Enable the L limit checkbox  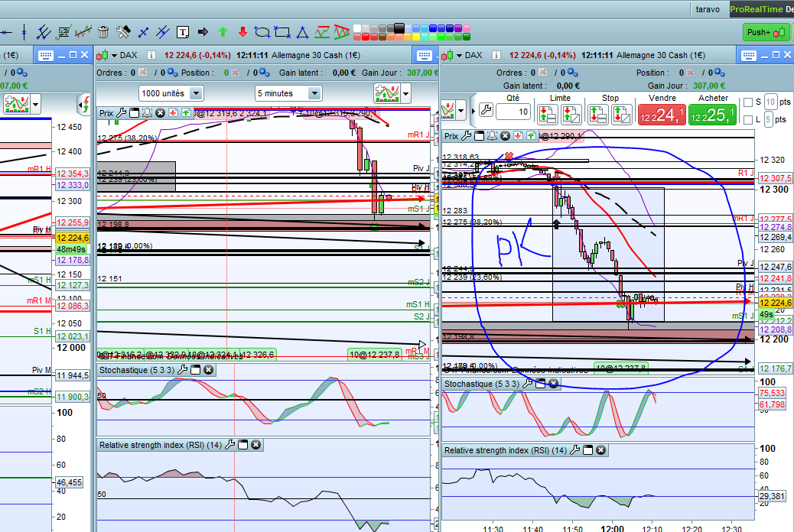pyautogui.click(x=748, y=120)
